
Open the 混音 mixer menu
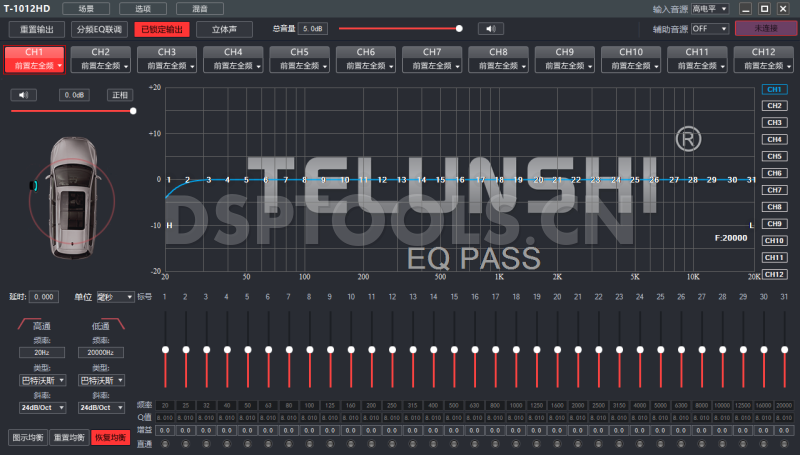(199, 9)
